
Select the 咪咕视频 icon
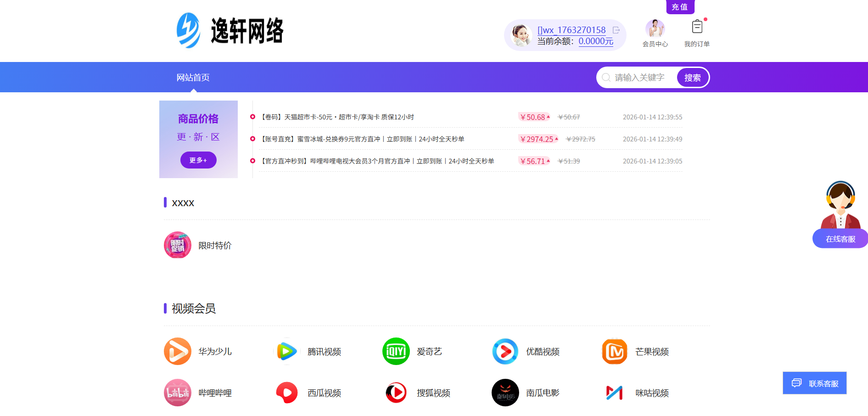point(614,393)
